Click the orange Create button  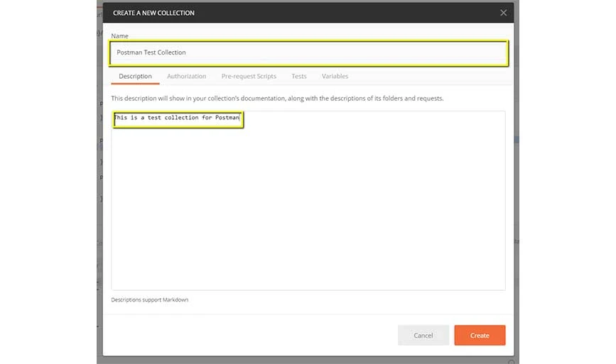(480, 336)
